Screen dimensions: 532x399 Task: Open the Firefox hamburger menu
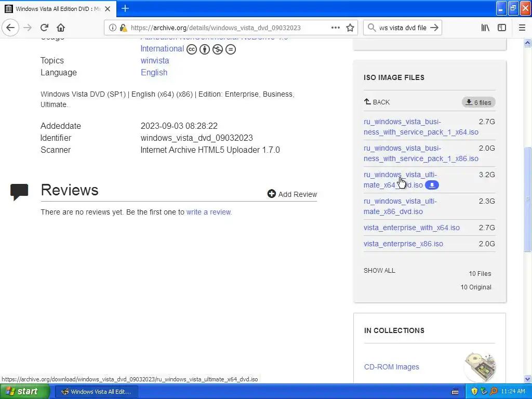coord(522,28)
